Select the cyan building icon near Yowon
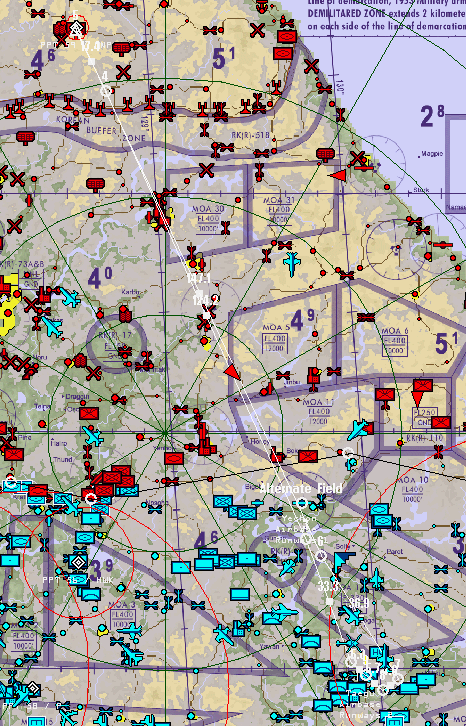This screenshot has width=466, height=726. 239,629
